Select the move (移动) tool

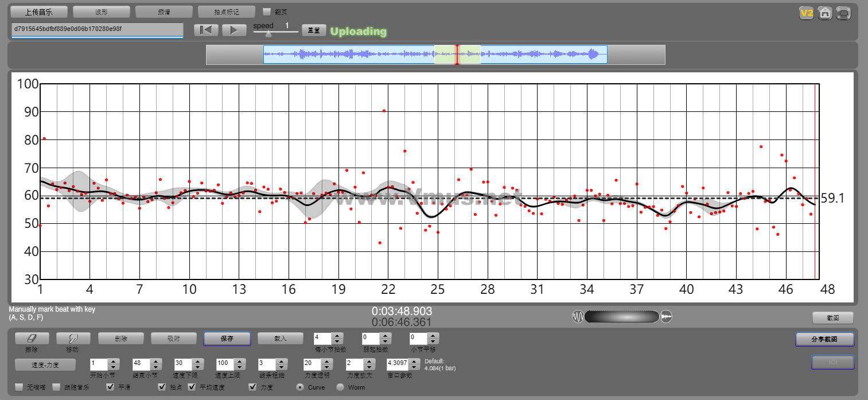click(x=73, y=339)
